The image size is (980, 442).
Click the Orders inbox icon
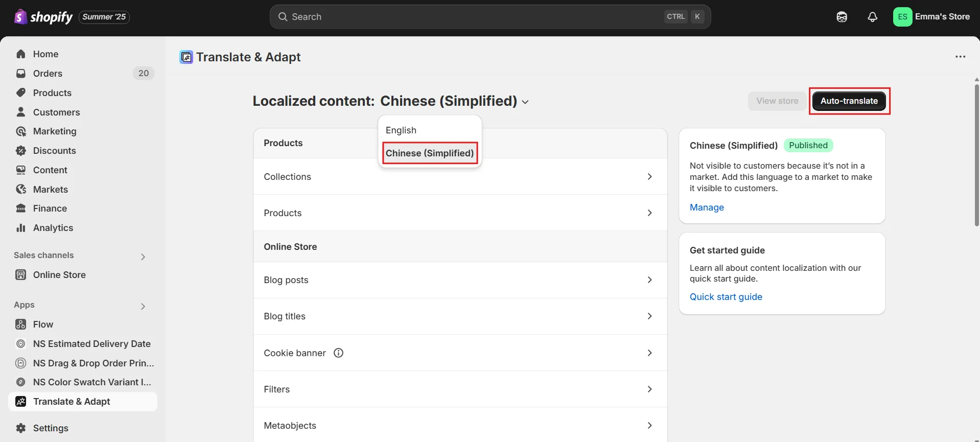tap(21, 74)
